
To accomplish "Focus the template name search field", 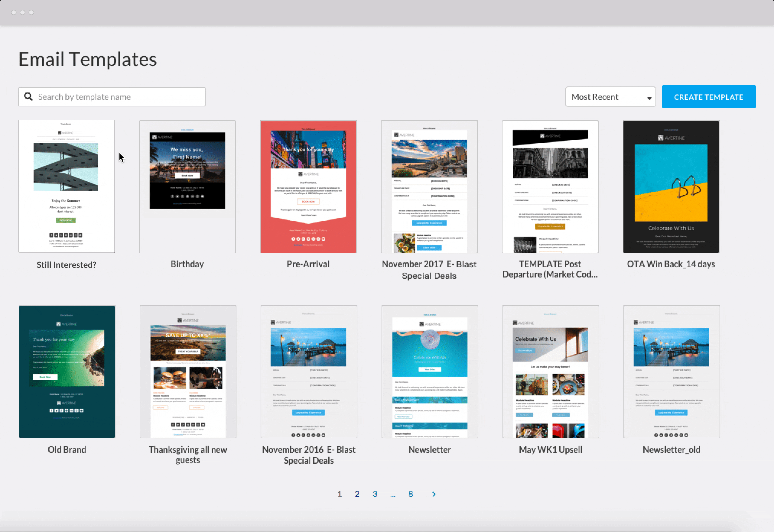I will pos(118,97).
